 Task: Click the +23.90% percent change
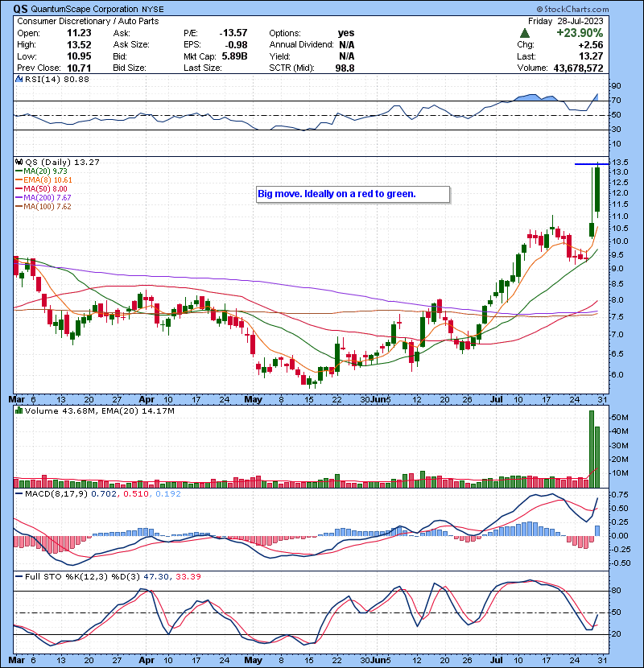(x=580, y=33)
